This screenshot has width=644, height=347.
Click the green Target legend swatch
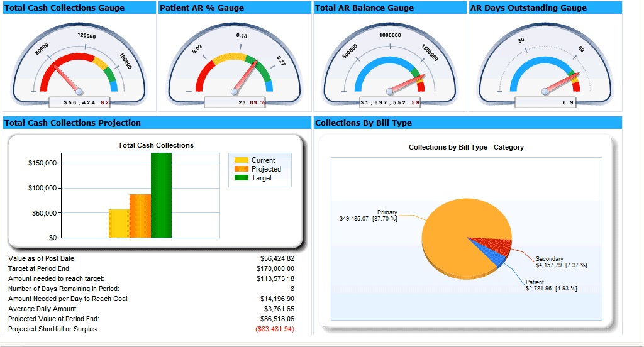tap(241, 178)
